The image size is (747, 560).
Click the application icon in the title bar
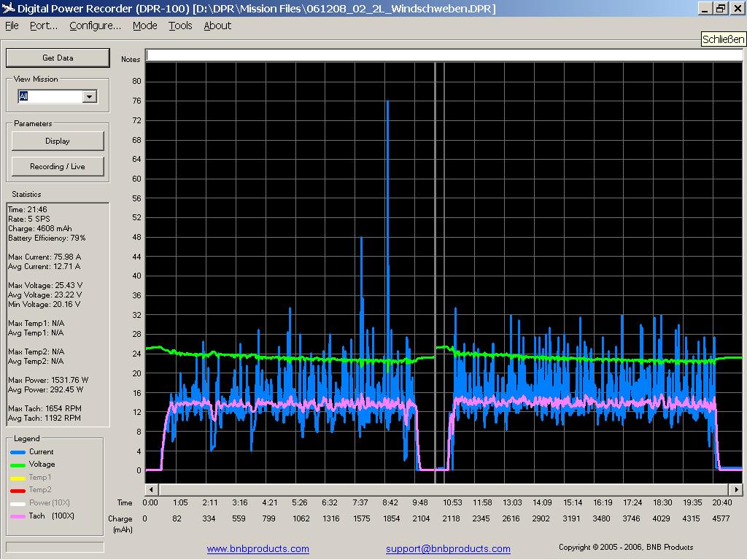7,8
